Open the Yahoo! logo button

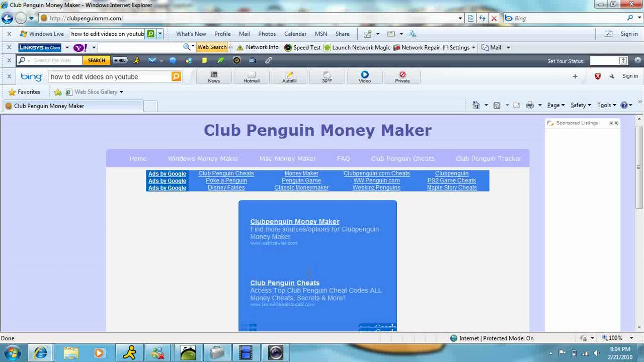pos(80,47)
